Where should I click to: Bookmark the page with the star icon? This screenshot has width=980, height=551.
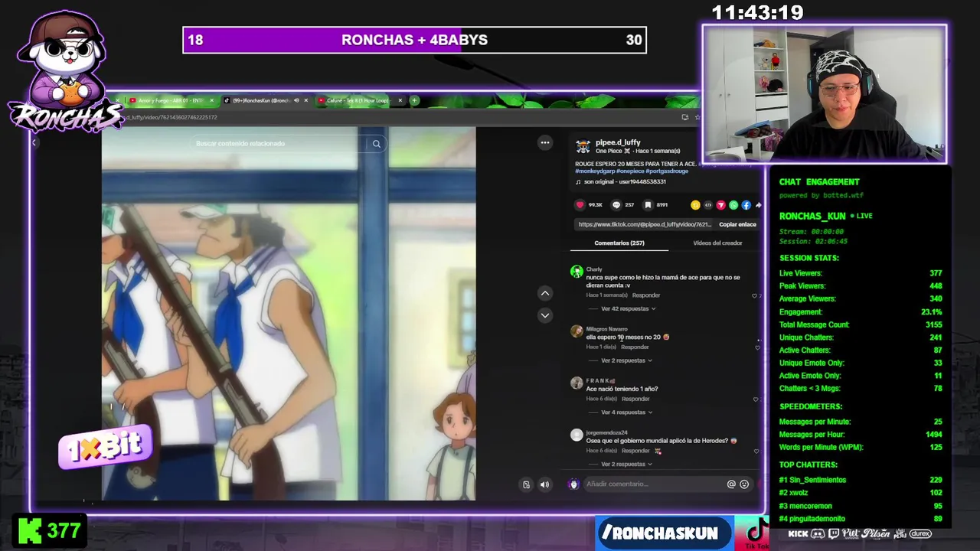[x=697, y=117]
